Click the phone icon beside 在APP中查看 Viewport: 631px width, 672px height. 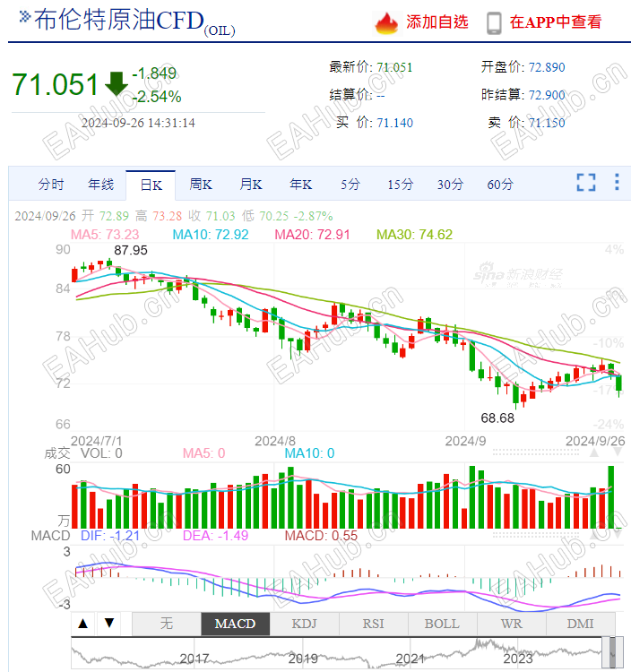[494, 22]
